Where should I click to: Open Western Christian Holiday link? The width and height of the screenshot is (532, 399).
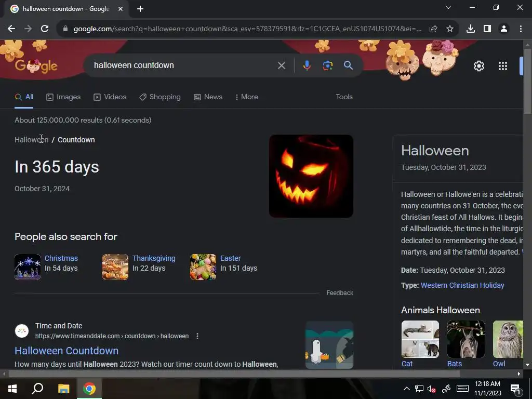click(x=462, y=285)
